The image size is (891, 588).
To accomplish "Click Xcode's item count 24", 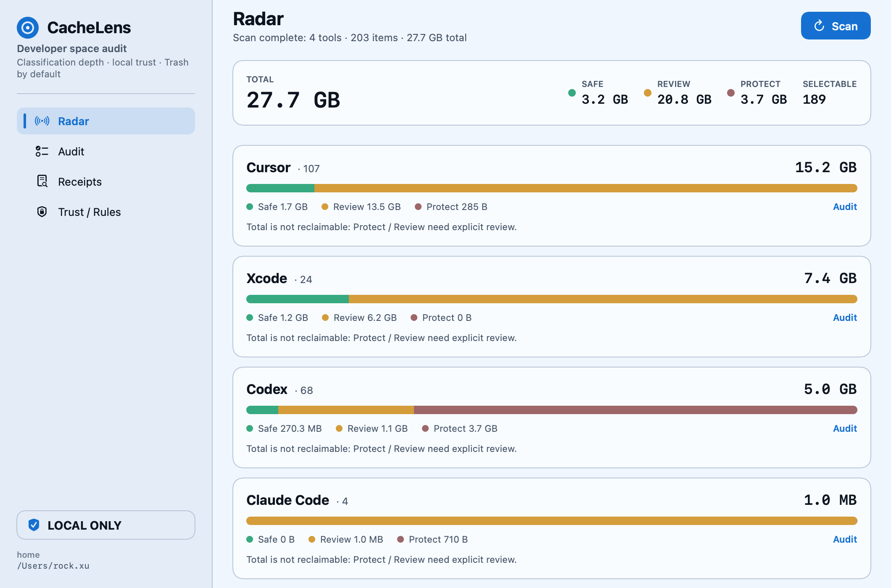I will 306,280.
